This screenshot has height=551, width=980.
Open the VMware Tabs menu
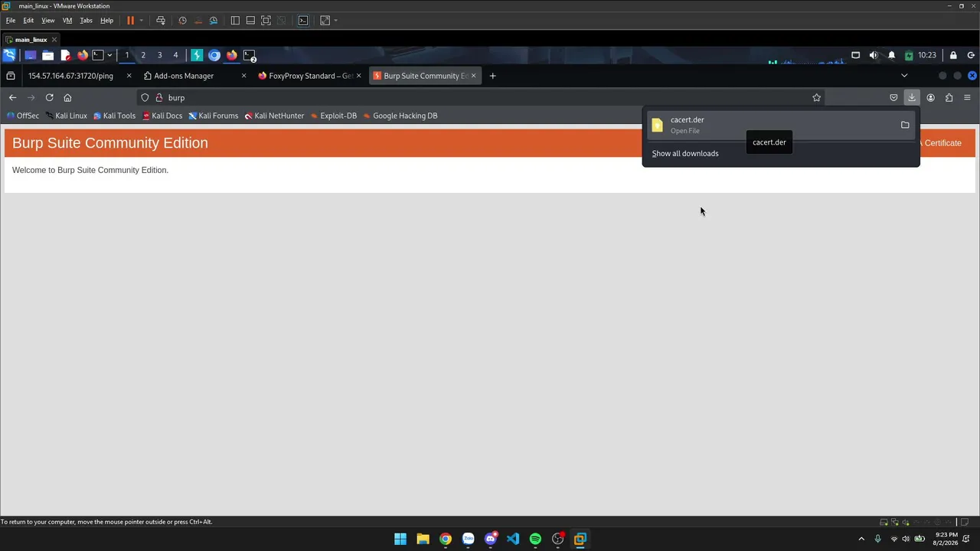(87, 21)
